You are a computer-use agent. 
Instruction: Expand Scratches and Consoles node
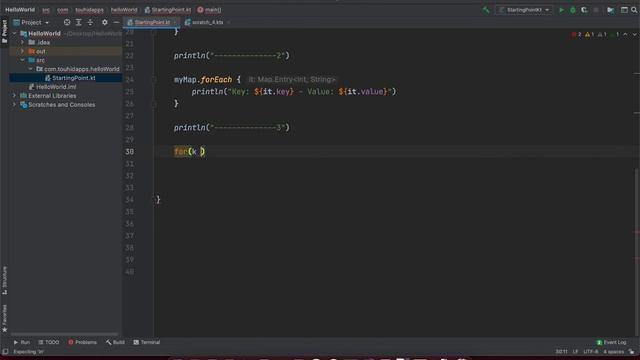pos(14,104)
